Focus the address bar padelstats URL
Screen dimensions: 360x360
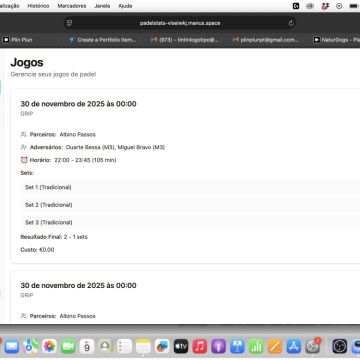click(180, 23)
